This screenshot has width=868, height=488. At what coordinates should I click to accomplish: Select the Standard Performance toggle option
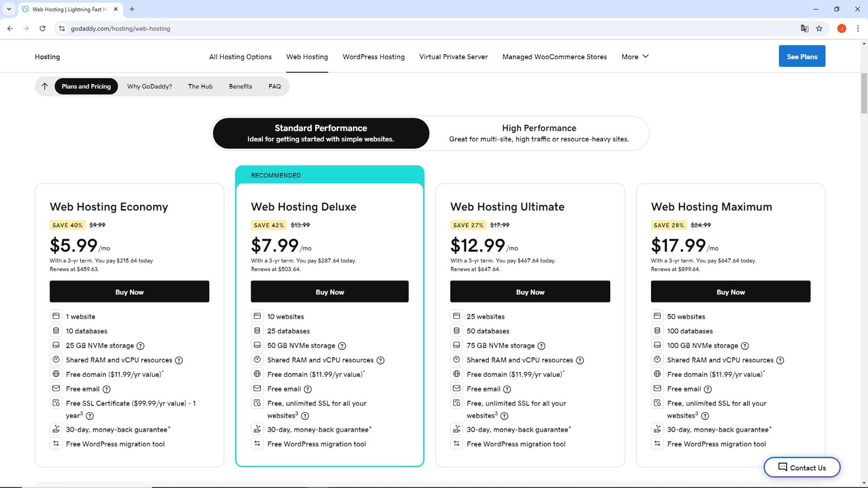[x=321, y=133]
